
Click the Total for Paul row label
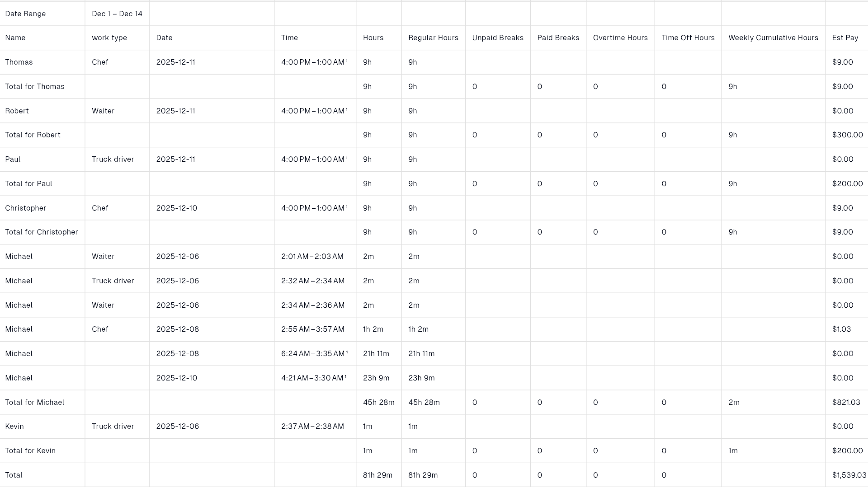point(28,183)
